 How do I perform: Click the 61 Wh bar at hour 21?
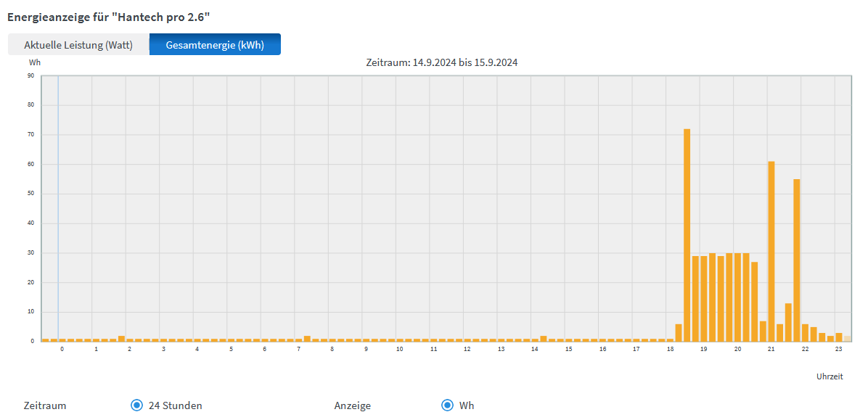click(x=771, y=251)
